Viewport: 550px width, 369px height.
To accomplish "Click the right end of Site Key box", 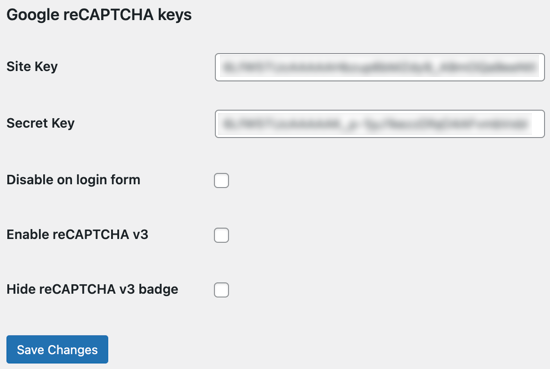I will pyautogui.click(x=541, y=67).
